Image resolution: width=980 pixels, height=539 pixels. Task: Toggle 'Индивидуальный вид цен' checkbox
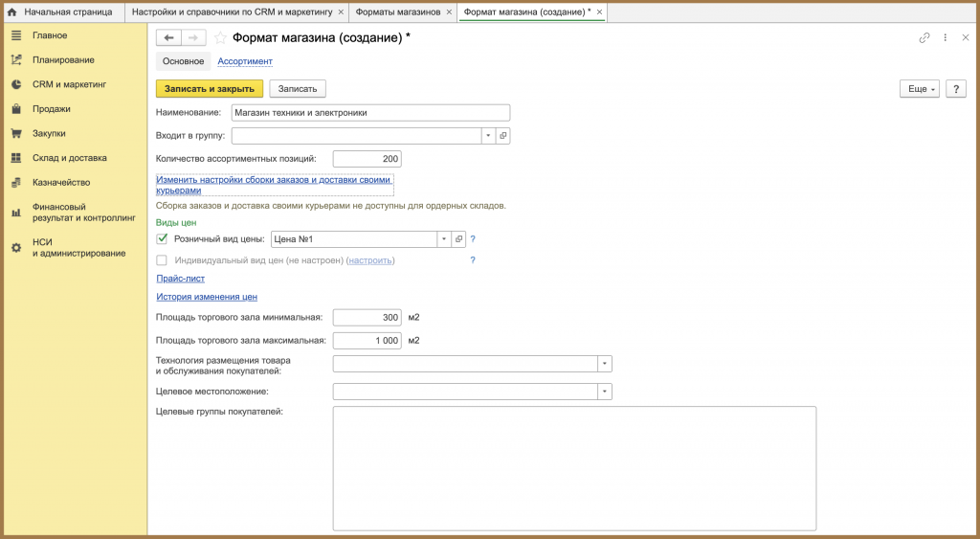pyautogui.click(x=162, y=260)
